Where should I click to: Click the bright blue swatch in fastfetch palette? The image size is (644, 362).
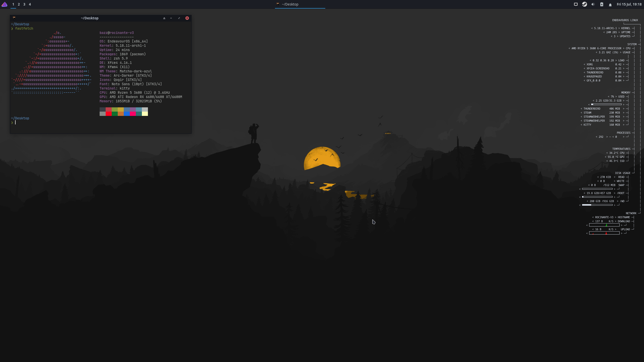[127, 114]
